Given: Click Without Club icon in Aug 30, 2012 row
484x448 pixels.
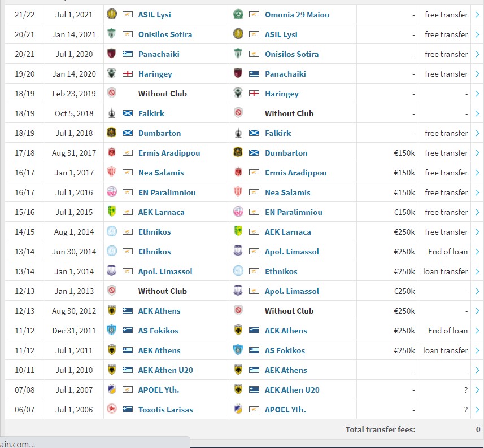Looking at the screenshot, I should point(238,310).
